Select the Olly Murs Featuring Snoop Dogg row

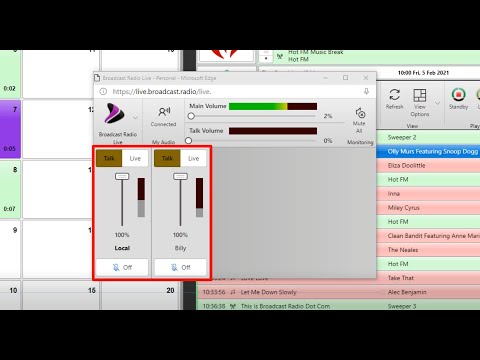point(428,152)
